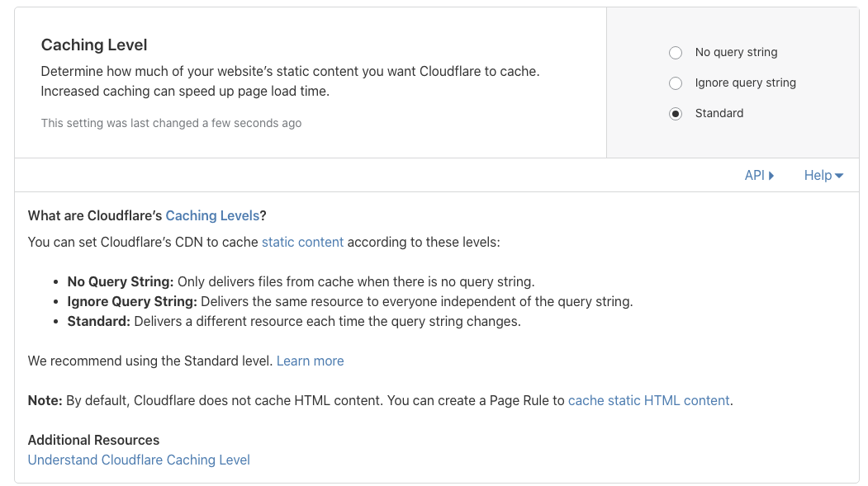Select the No query string radio button
Screen dimensions: 868x486
(676, 53)
